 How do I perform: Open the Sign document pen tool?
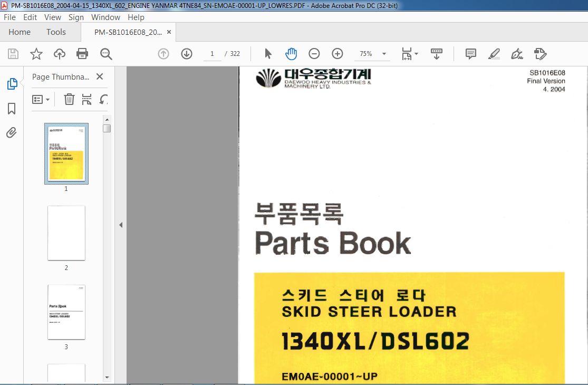(x=517, y=54)
